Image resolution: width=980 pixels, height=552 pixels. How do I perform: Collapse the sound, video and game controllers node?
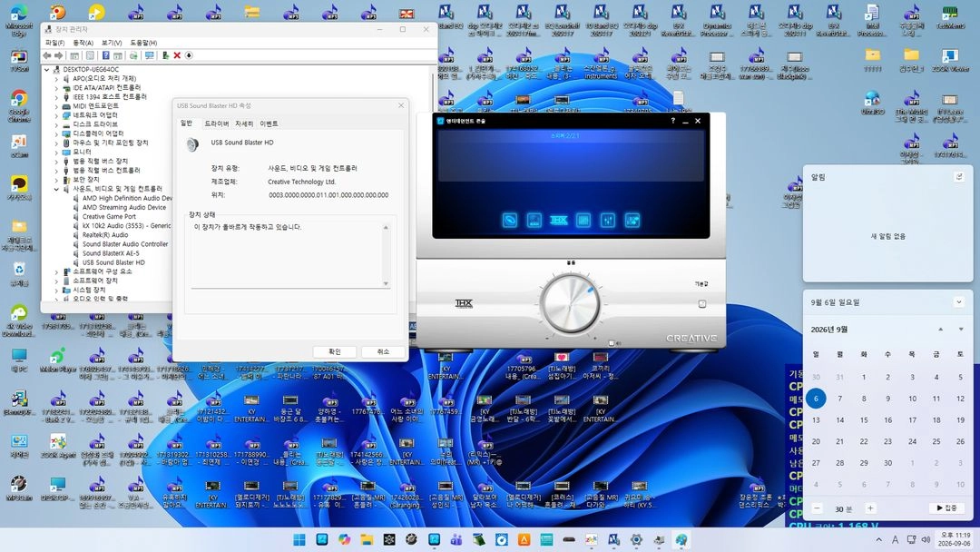coord(56,189)
